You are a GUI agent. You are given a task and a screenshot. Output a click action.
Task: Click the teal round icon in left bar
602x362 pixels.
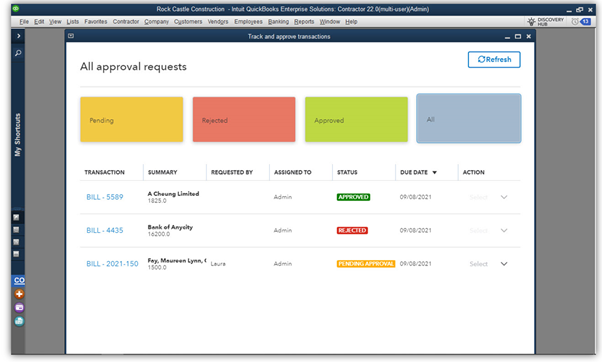click(x=19, y=321)
